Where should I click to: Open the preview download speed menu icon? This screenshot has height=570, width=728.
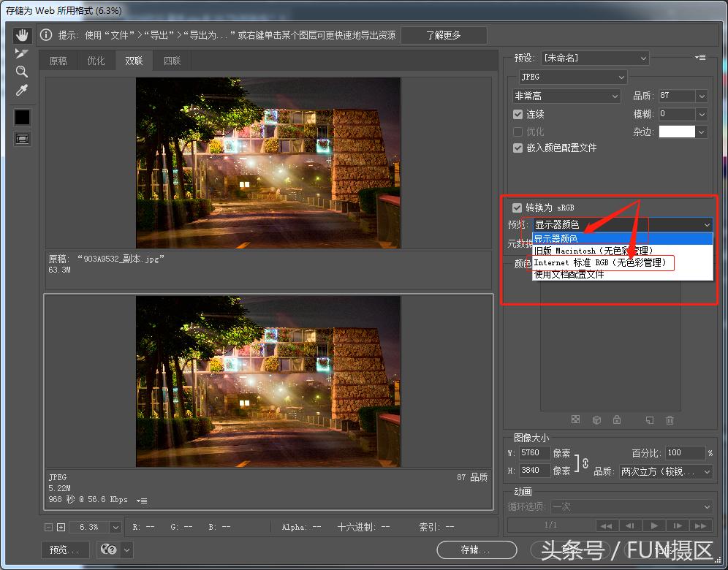coord(142,501)
